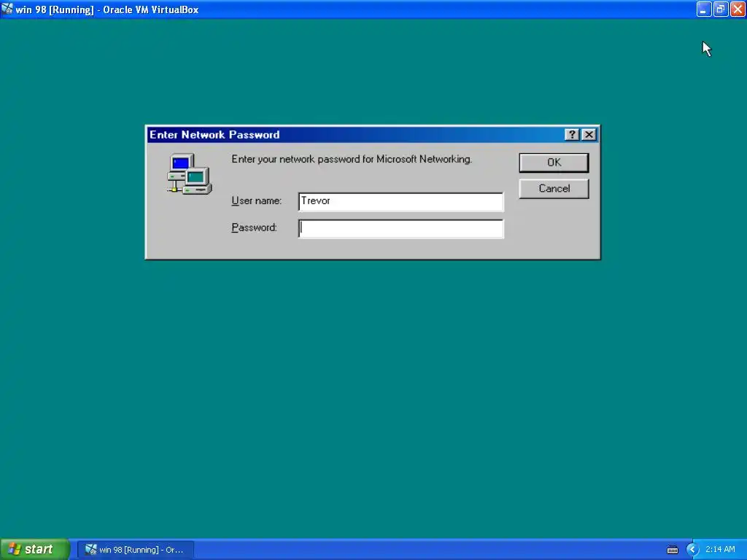747x560 pixels.
Task: Focus the User name field containing Trevor
Action: tap(400, 201)
